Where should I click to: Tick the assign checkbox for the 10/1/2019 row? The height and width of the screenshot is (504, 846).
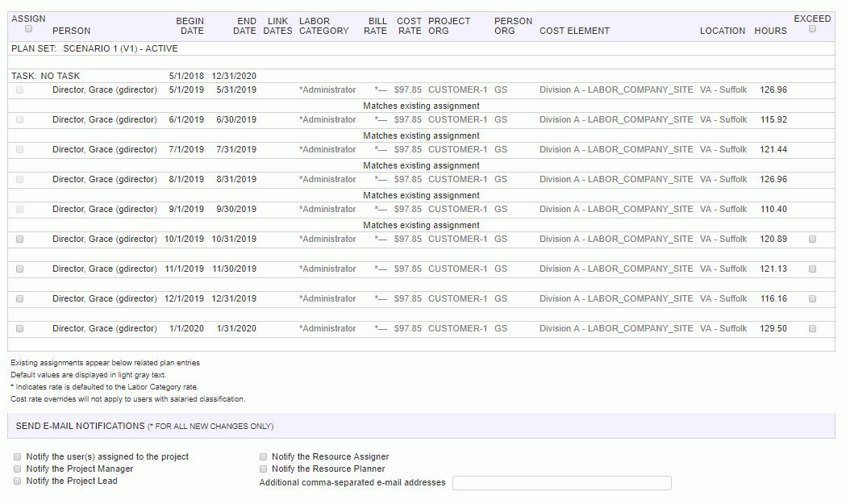[x=20, y=239]
